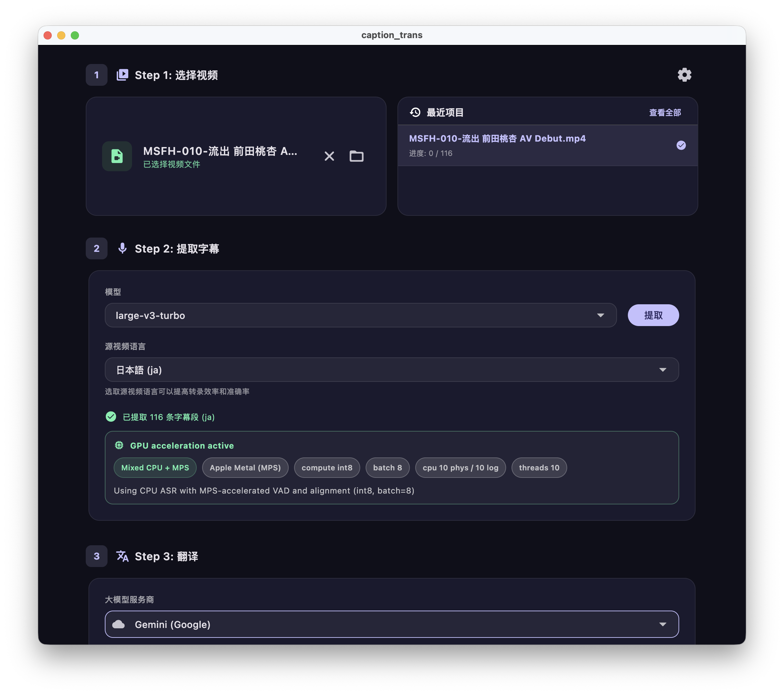784x695 pixels.
Task: Open the large-v3-turbo model dropdown
Action: click(360, 315)
